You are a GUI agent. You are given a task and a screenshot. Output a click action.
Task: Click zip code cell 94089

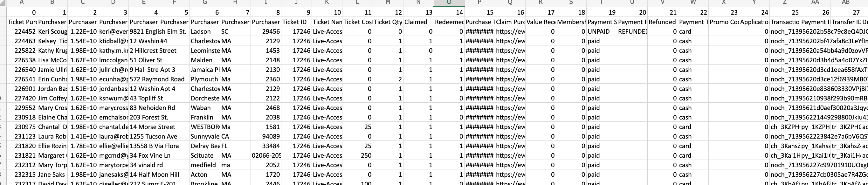[266, 136]
